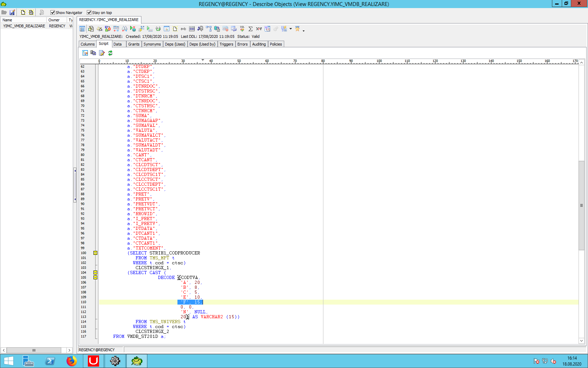Collapse the code fold marker at line 104

(x=95, y=273)
